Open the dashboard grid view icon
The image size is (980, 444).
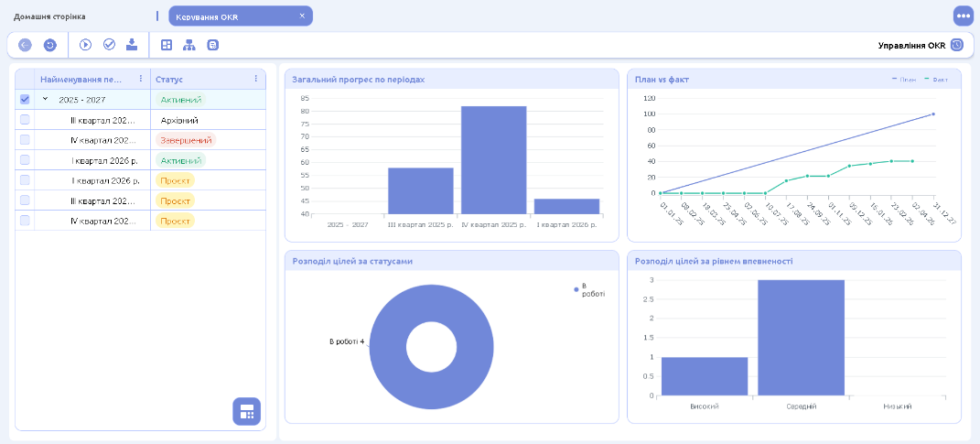coord(167,45)
